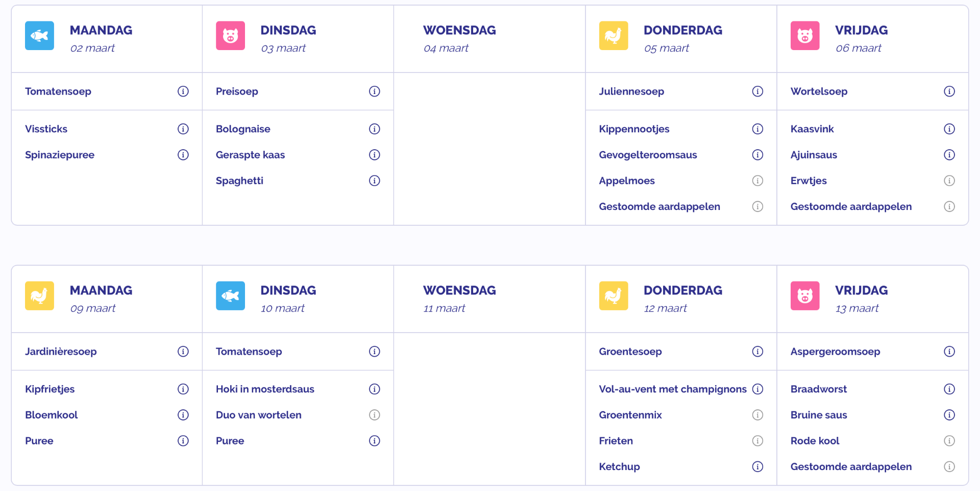Click the pig icon for Vrijdag 06 maart
Viewport: 980px width, 491px height.
coord(804,36)
